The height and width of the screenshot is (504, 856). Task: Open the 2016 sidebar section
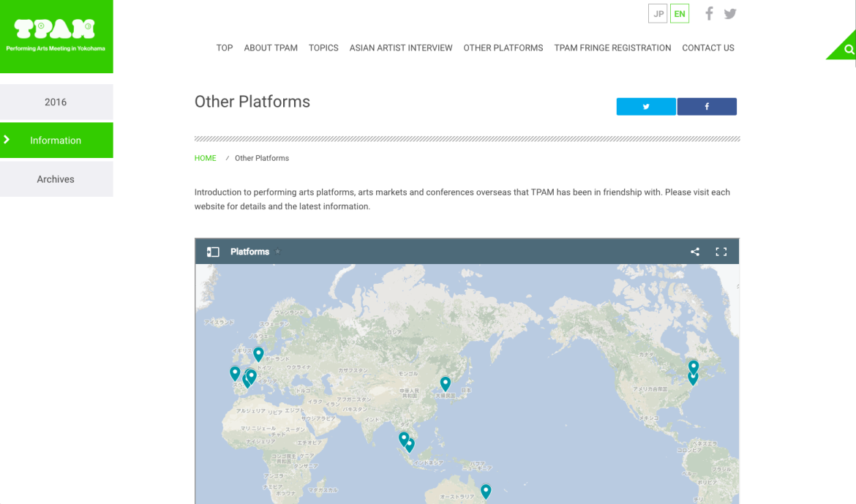click(x=56, y=102)
